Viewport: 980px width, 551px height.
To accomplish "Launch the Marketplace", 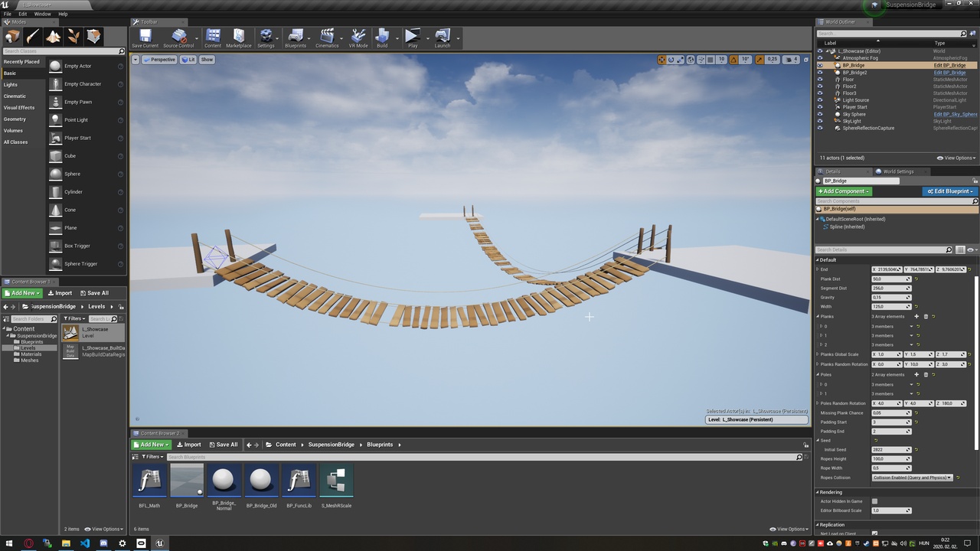I will (x=238, y=37).
